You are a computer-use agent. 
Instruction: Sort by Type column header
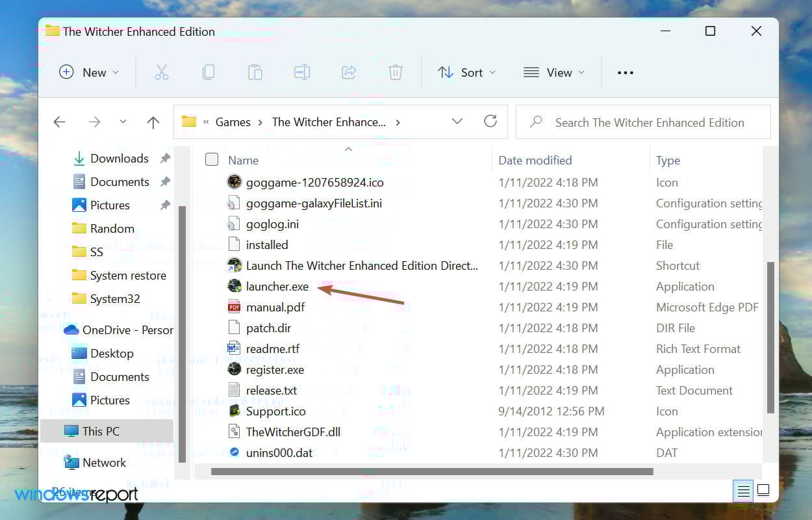(668, 160)
